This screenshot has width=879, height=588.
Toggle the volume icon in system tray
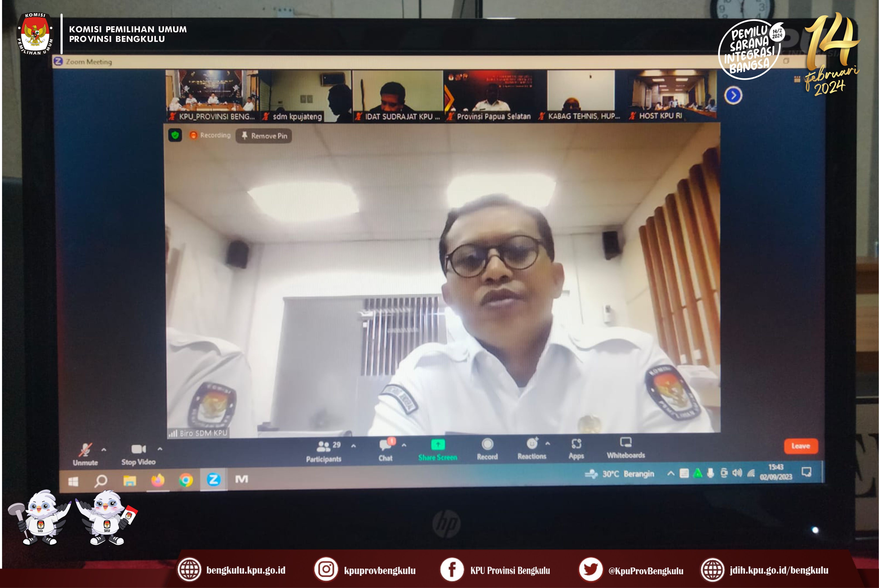(736, 473)
